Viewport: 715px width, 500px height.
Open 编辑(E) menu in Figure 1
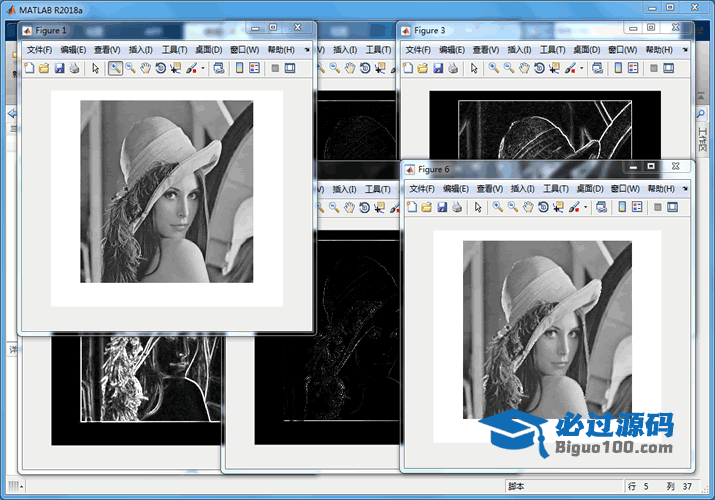[x=73, y=50]
